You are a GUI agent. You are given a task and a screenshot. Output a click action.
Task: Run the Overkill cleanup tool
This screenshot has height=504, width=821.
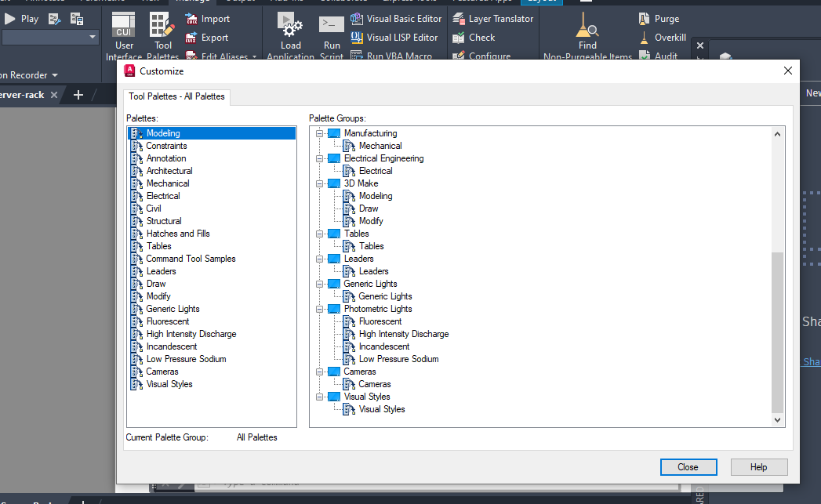662,38
